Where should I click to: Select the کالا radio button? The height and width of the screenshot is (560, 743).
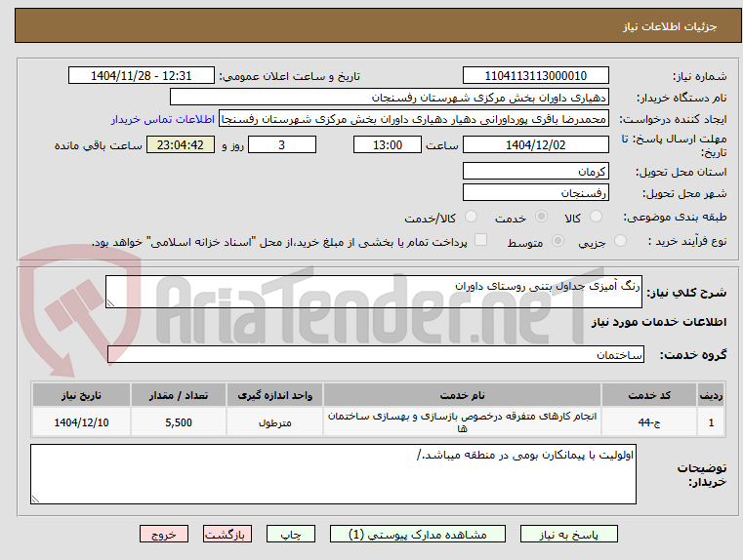tap(596, 217)
